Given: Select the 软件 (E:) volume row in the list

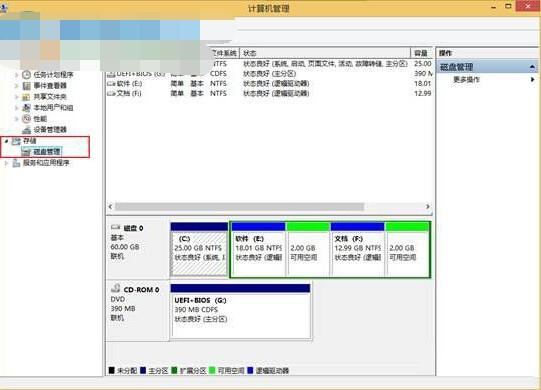Looking at the screenshot, I should point(269,84).
